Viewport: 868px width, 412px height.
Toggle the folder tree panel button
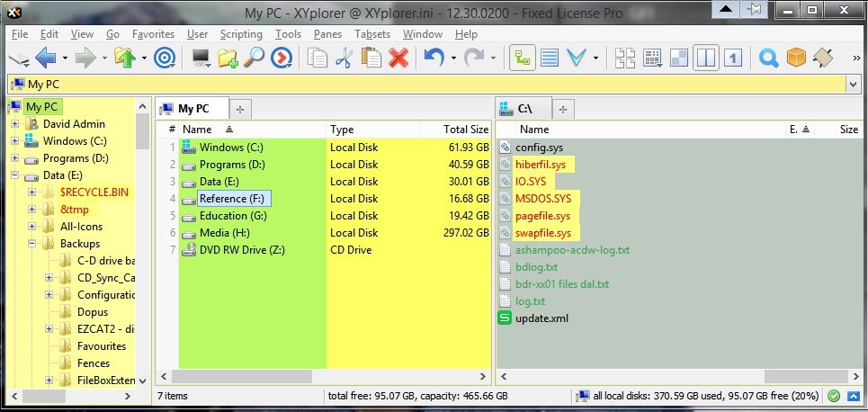tap(522, 58)
